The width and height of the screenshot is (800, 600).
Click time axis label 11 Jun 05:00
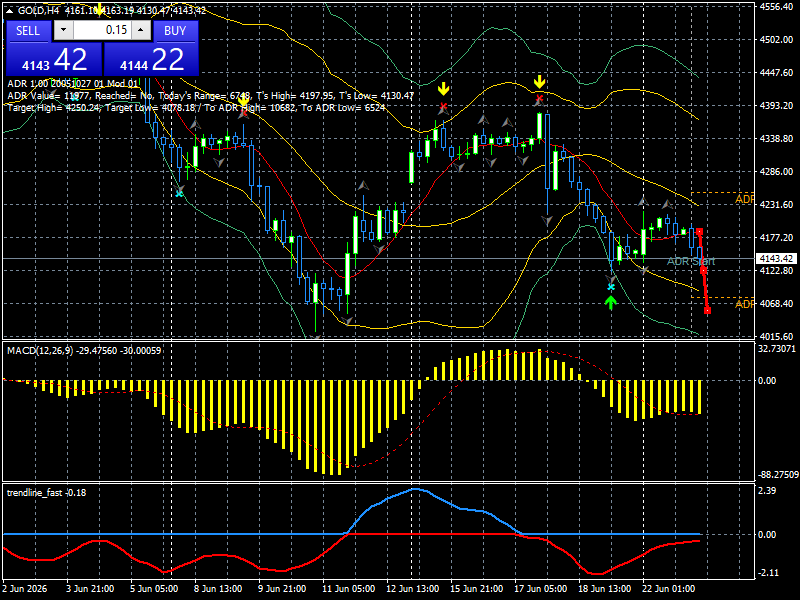[x=348, y=589]
